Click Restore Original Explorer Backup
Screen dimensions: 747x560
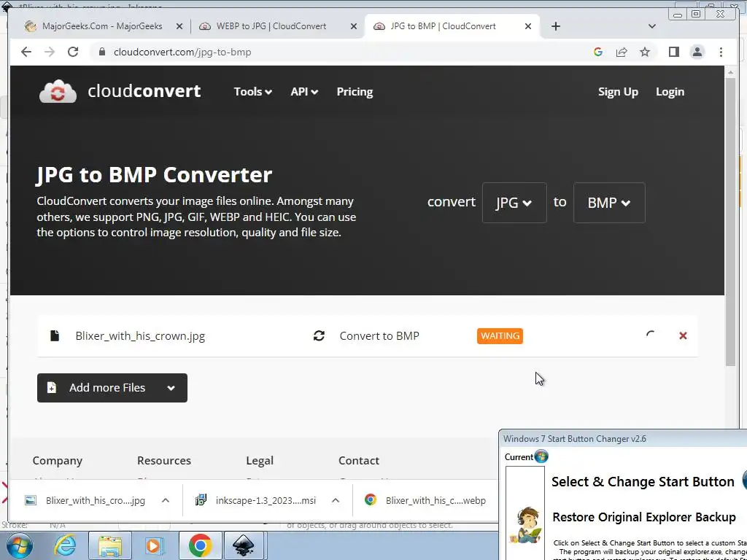pyautogui.click(x=644, y=517)
